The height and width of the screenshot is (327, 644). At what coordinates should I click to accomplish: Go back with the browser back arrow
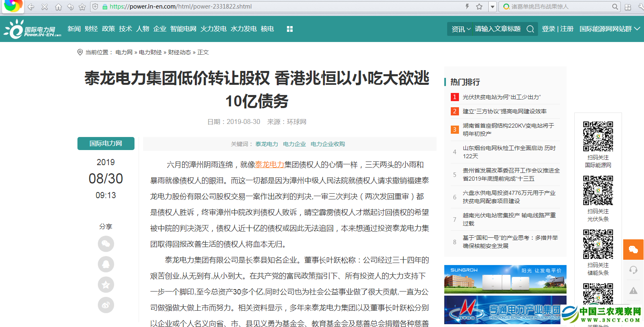pos(31,7)
